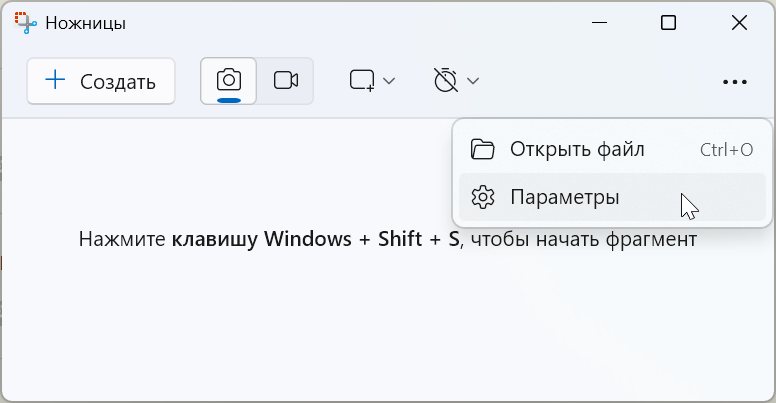Image resolution: width=776 pixels, height=403 pixels.
Task: Open Параметры from the menu
Action: coord(565,198)
